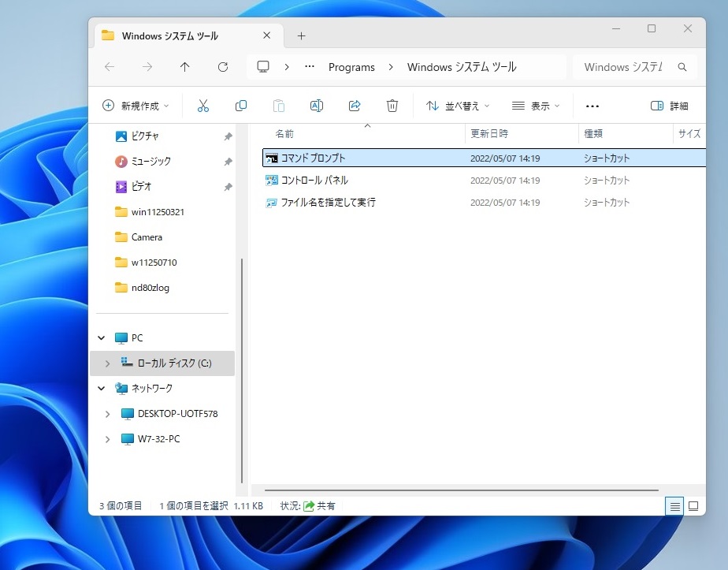This screenshot has width=728, height=570.
Task: Close the Windows システム ツール tab
Action: point(266,35)
